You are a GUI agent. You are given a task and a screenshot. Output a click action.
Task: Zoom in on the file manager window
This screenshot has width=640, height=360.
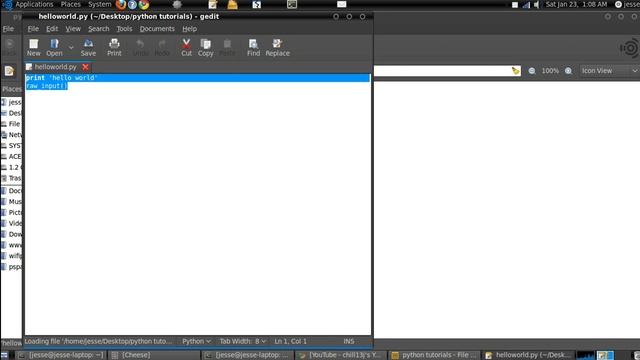(568, 71)
